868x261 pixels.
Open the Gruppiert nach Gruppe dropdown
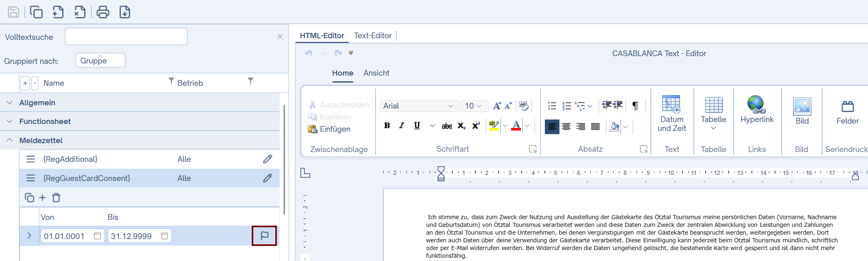(100, 60)
